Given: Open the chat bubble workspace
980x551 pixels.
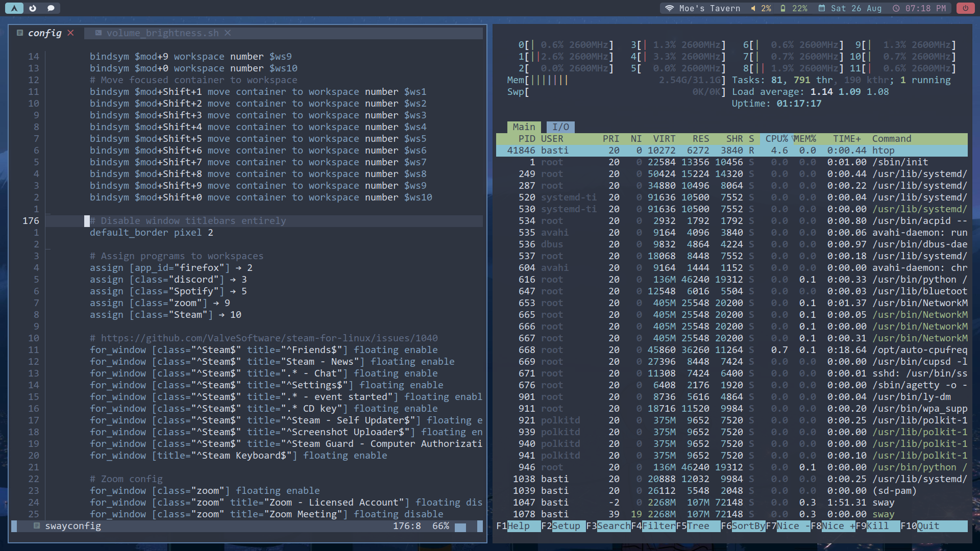Looking at the screenshot, I should click(51, 8).
